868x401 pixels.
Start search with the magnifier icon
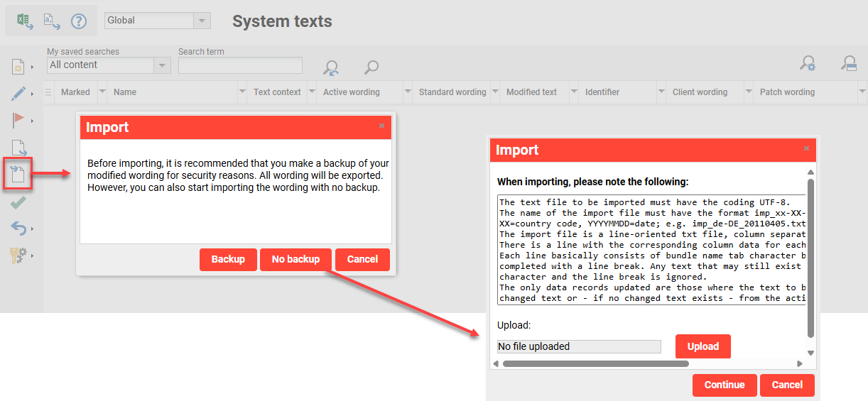371,67
